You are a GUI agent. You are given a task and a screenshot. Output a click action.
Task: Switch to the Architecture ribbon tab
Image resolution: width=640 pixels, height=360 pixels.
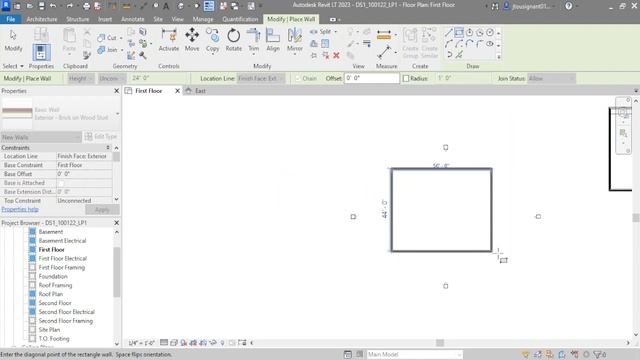point(42,19)
